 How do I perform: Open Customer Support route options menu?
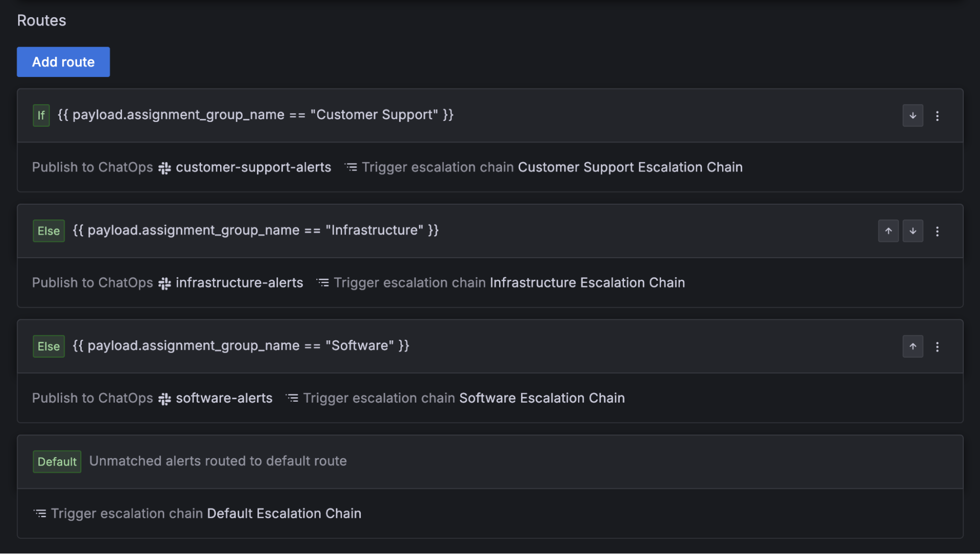point(937,116)
